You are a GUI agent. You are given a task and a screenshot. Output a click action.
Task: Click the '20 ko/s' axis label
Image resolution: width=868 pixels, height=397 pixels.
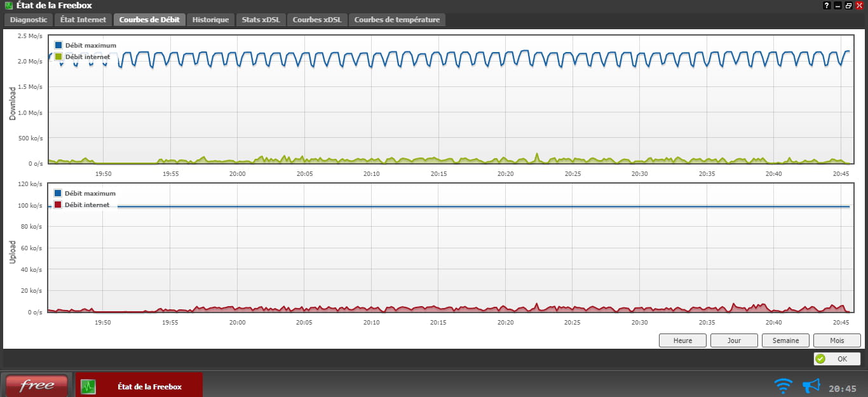click(x=32, y=291)
